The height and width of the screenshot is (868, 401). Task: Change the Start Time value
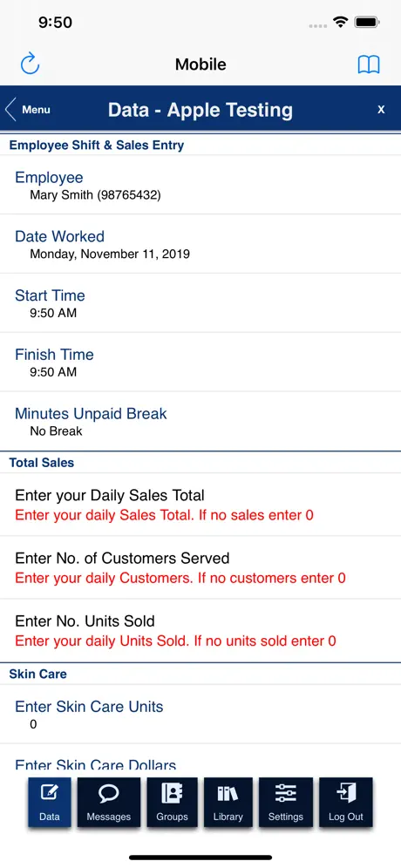[200, 303]
